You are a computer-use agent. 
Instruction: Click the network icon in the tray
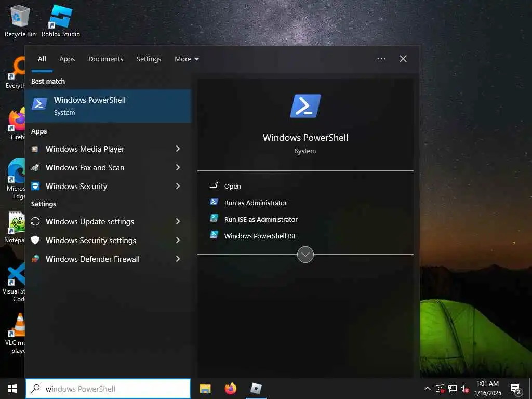[453, 389]
